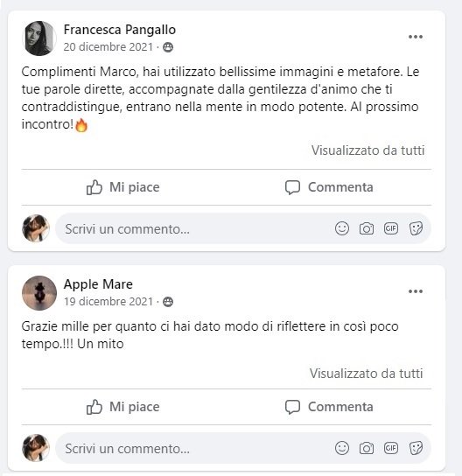
Task: Attach photo via camera icon under Apple Mare's post
Action: coord(367,448)
